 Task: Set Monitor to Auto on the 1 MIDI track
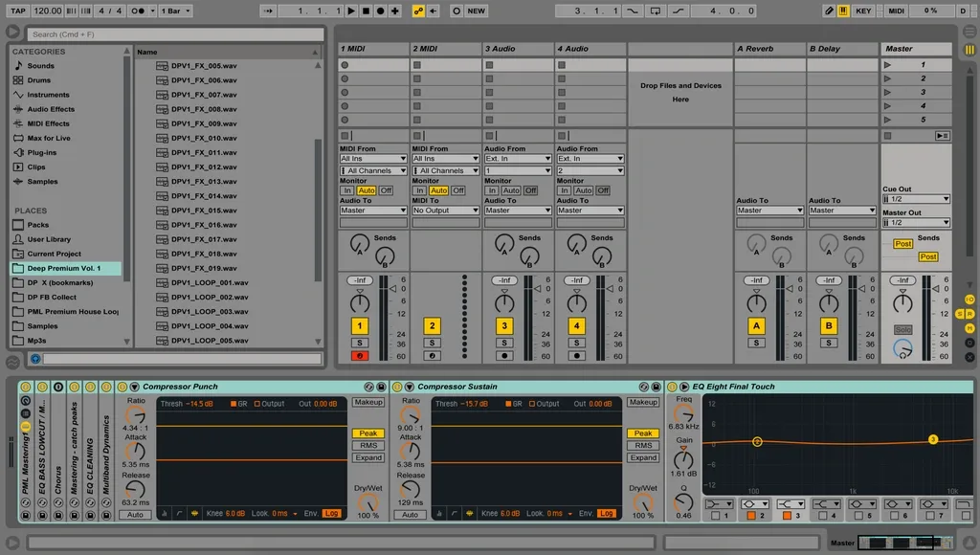pos(366,190)
